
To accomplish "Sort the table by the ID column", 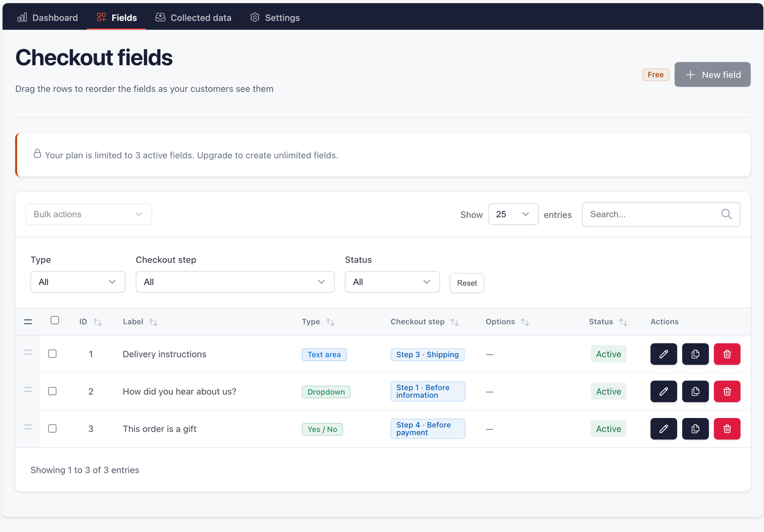I will (97, 322).
